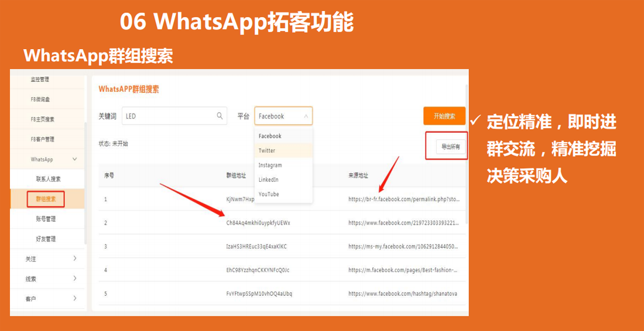Collapse the WhatsApp sidebar section
The width and height of the screenshot is (644, 331).
point(74,159)
